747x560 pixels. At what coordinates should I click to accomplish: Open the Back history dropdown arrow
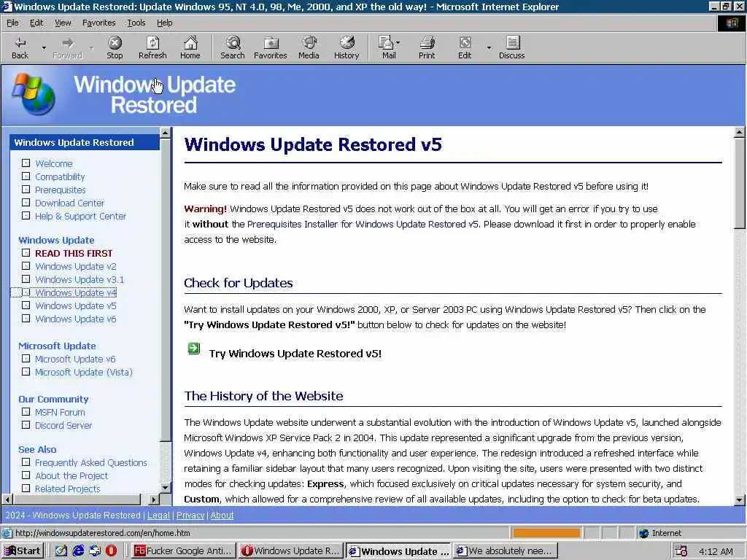[44, 47]
